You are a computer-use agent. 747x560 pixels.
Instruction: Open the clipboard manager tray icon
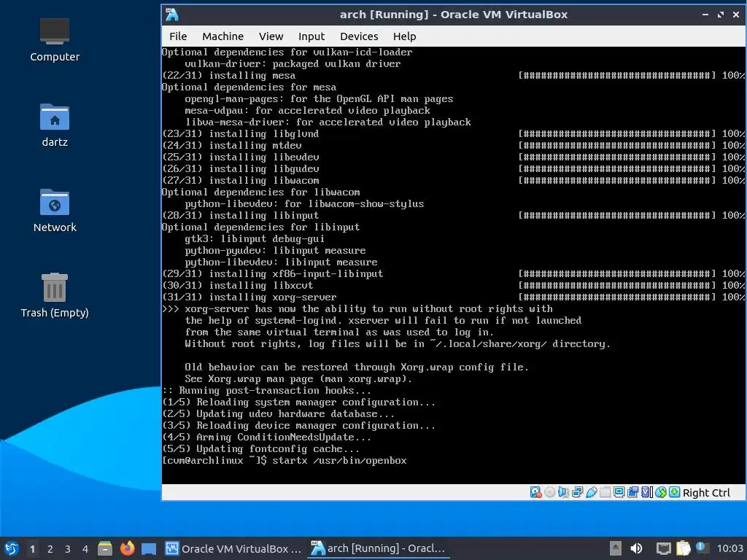click(683, 548)
